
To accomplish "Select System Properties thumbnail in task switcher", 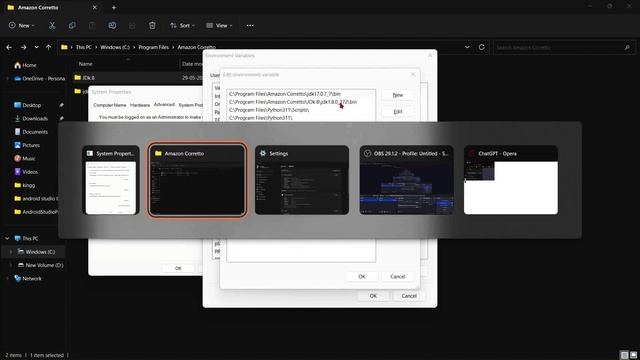I will click(x=111, y=180).
